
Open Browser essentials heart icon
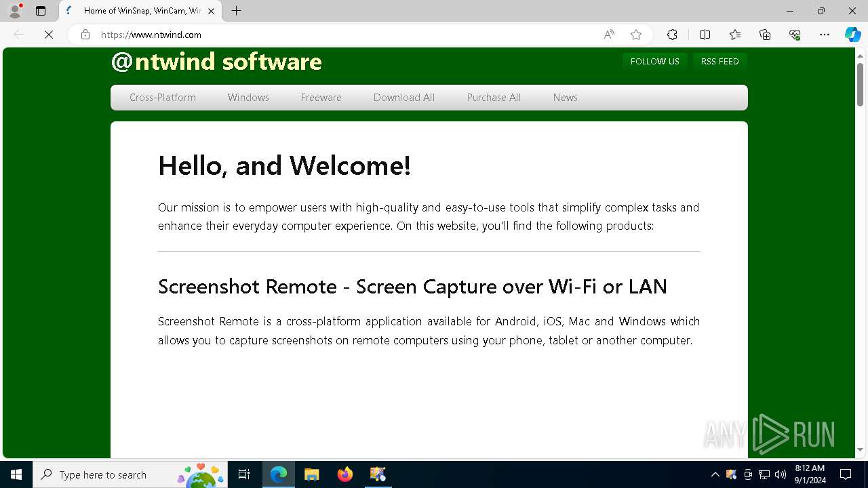click(795, 35)
